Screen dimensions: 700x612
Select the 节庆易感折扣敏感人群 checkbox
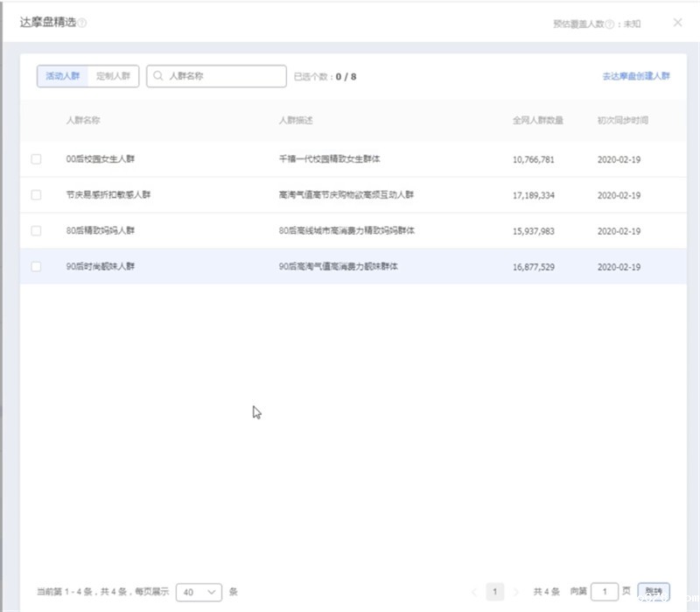pyautogui.click(x=36, y=194)
